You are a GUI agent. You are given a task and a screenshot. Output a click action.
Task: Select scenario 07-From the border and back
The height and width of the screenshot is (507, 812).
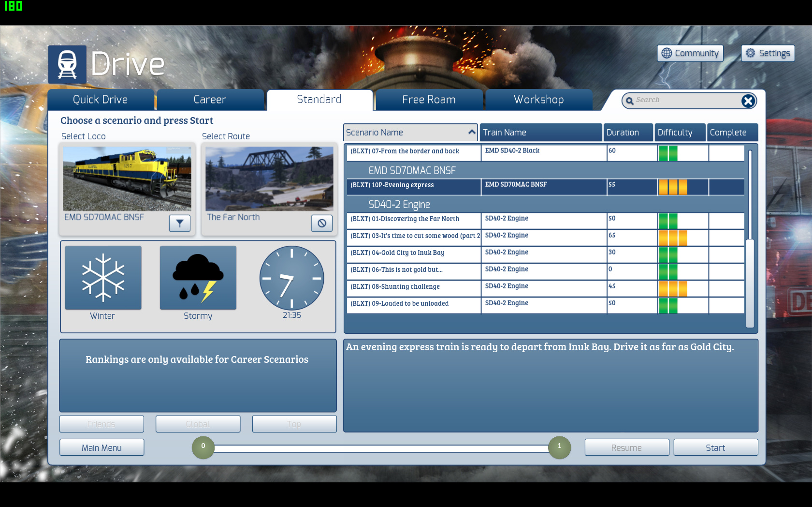point(545,153)
